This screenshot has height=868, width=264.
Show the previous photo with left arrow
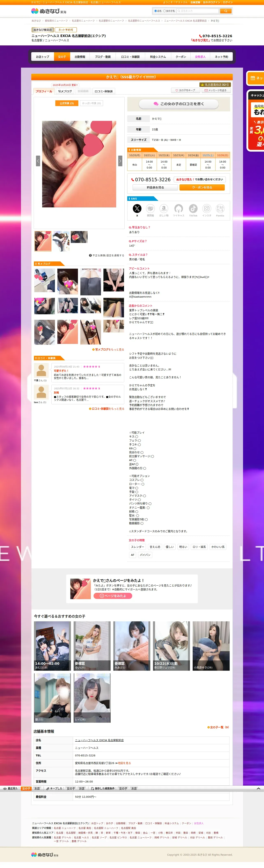coord(38,161)
